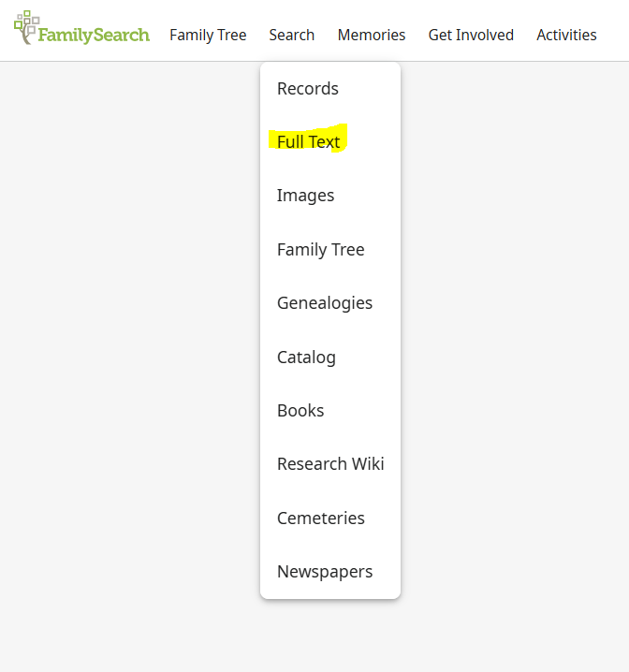Choose Family Tree inside the Search dropdown
The height and width of the screenshot is (672, 629).
coord(330,250)
